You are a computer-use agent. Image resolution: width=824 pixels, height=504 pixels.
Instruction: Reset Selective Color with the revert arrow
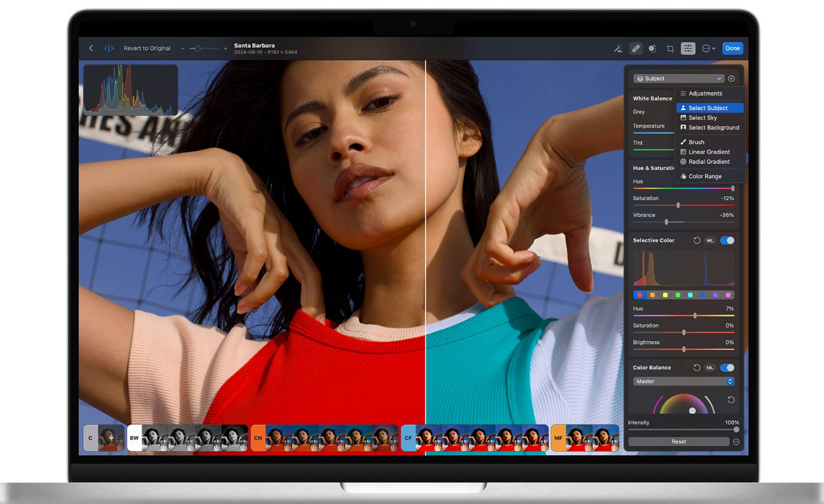coord(697,240)
